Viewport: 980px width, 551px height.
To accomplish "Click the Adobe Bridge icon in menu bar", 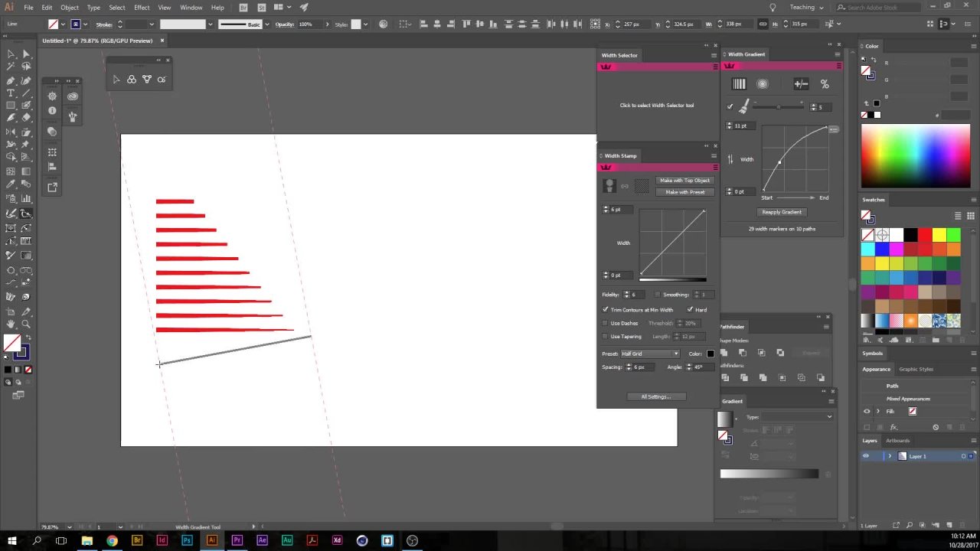I will (x=243, y=8).
